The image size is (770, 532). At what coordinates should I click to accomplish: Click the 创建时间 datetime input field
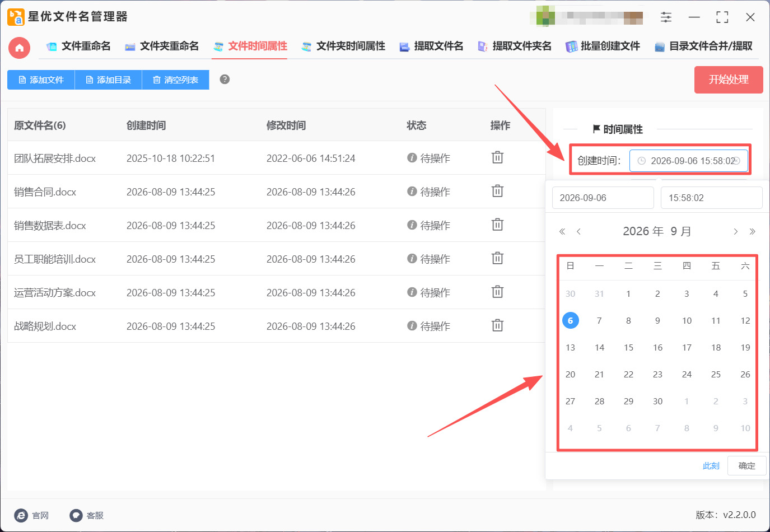(688, 161)
